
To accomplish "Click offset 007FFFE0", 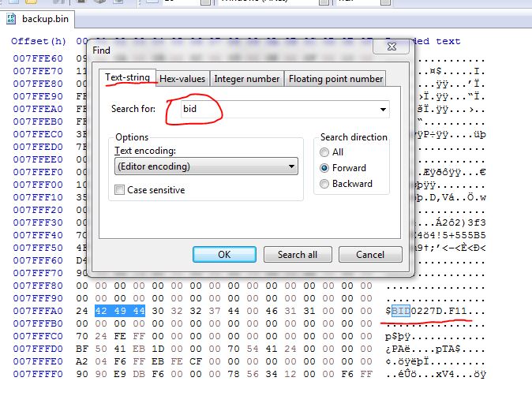I will (38, 361).
